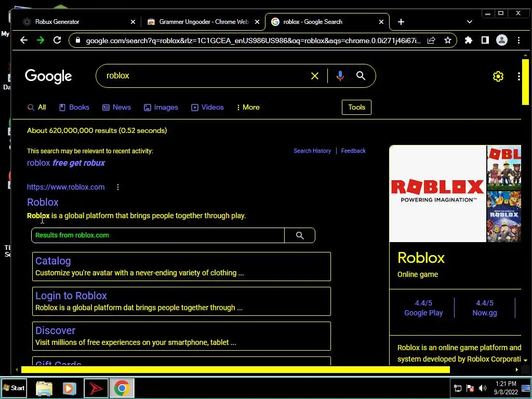Select the Books results filter
This screenshot has height=399, width=532.
74,108
